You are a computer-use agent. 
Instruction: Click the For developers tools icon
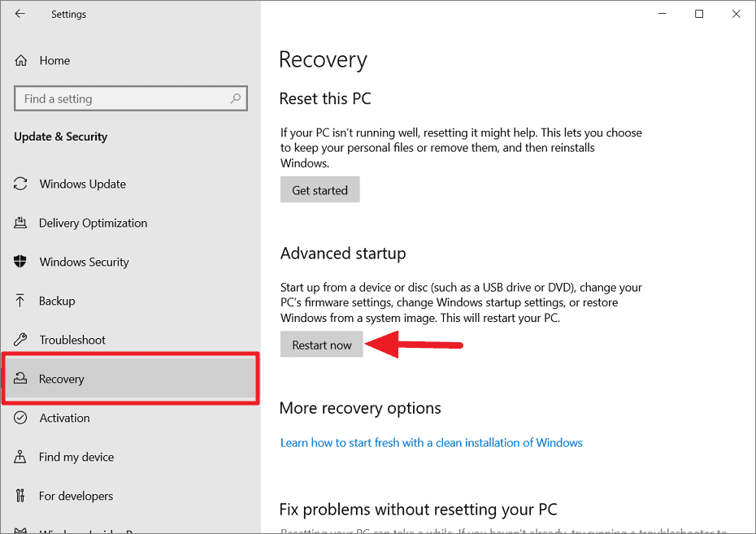20,496
